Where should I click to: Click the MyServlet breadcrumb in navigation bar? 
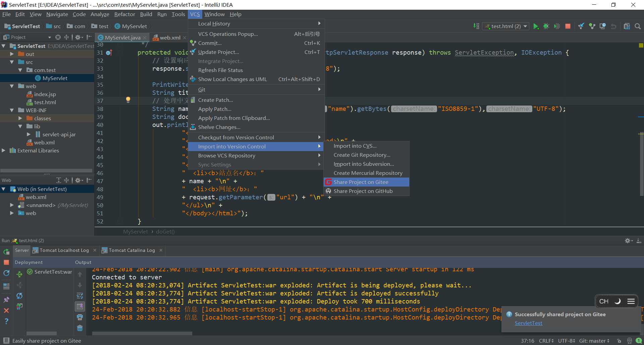131,26
